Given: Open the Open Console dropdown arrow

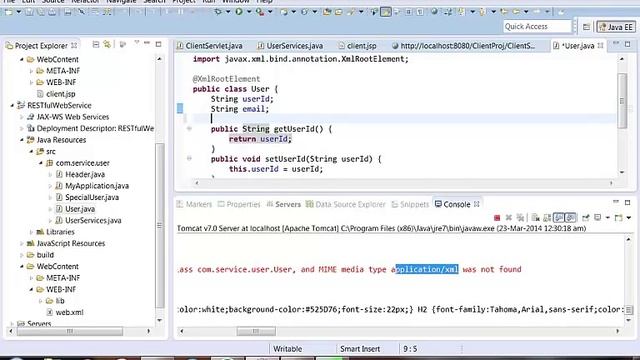Looking at the screenshot, I should coord(629,218).
